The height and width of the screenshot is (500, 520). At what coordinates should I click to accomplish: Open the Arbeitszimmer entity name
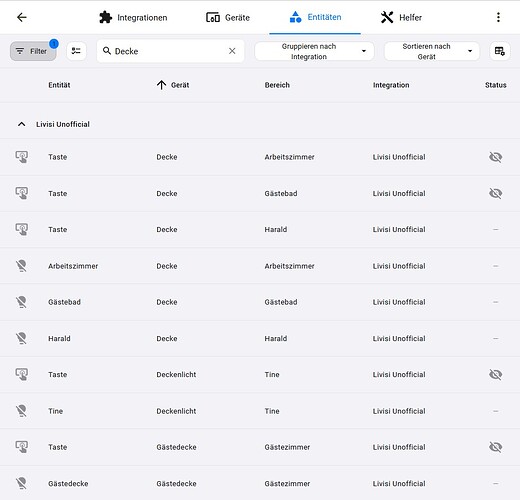[73, 266]
